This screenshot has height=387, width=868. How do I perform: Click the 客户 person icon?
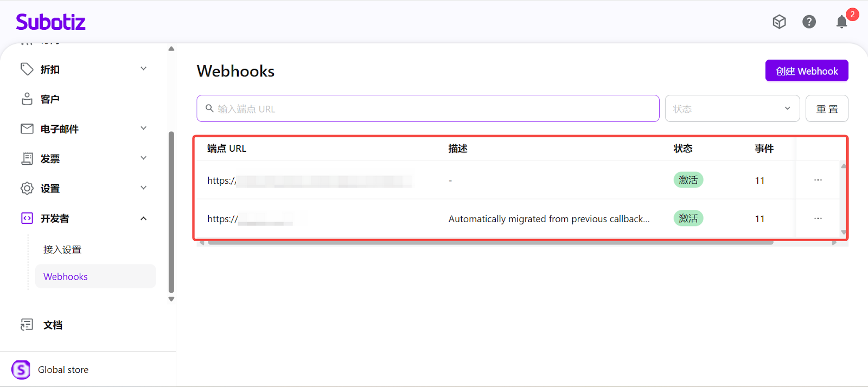27,99
